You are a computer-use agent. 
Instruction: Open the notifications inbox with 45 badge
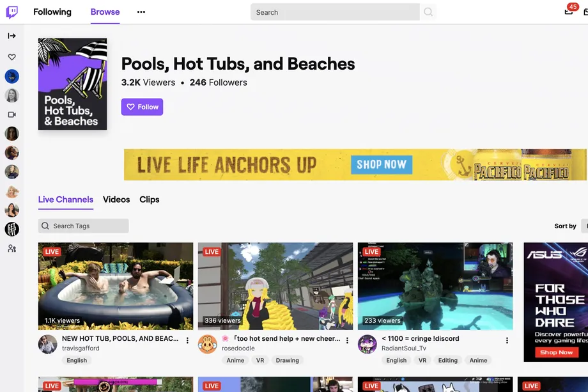pos(569,11)
